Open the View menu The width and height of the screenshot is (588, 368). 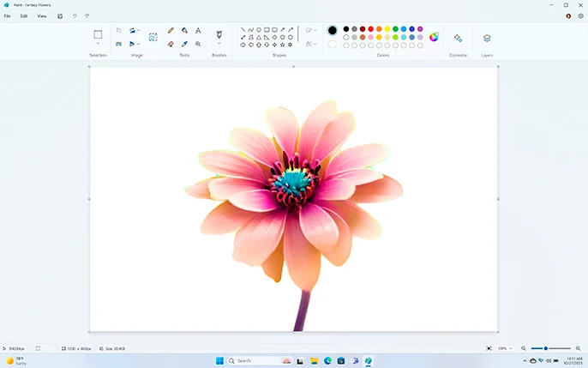[x=42, y=16]
